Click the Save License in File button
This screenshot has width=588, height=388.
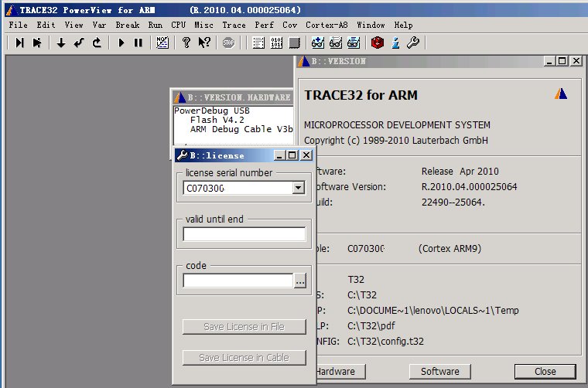click(x=244, y=327)
